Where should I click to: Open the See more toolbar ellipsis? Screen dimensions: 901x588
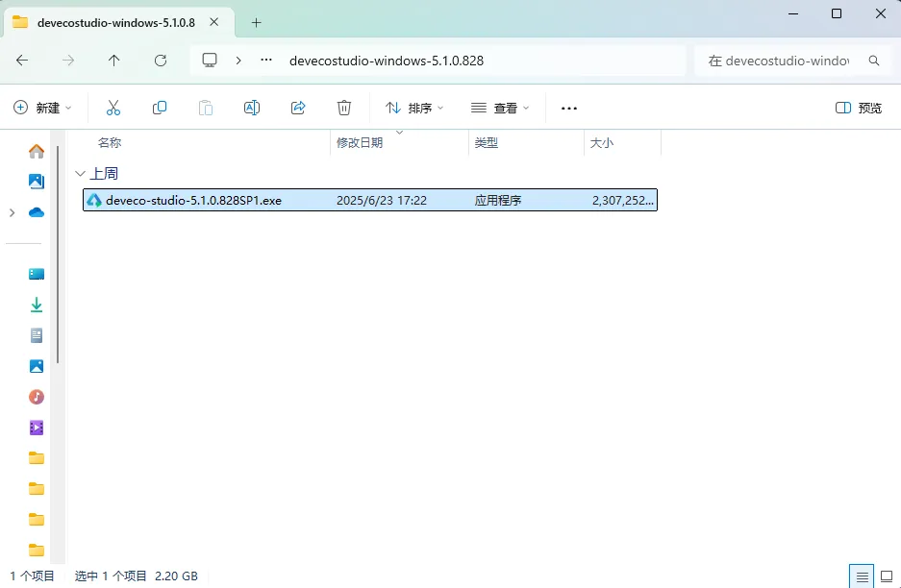[x=569, y=108]
